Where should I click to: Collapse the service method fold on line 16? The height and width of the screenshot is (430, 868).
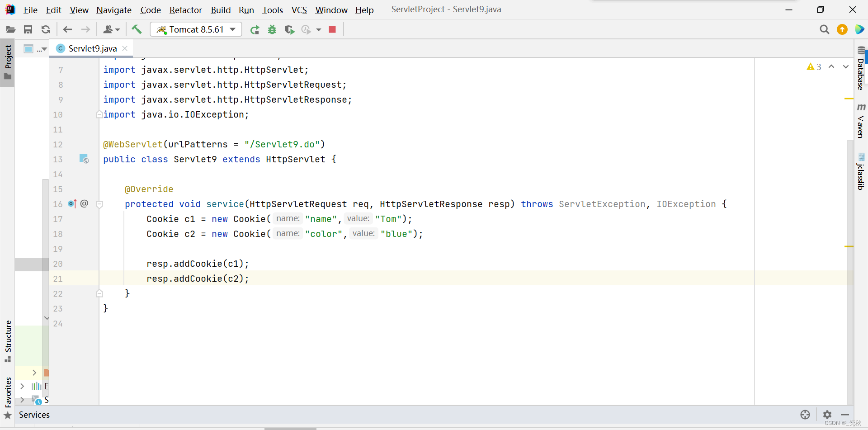click(x=100, y=204)
